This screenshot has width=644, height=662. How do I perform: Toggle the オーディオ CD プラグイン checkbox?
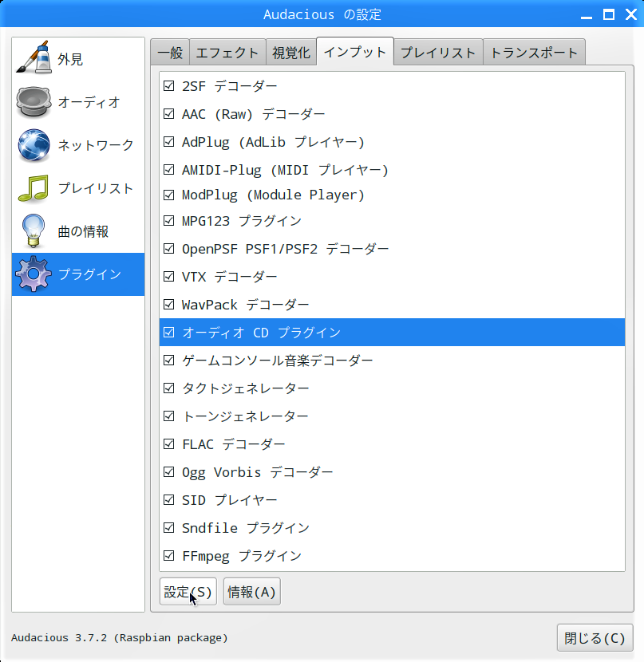[169, 333]
